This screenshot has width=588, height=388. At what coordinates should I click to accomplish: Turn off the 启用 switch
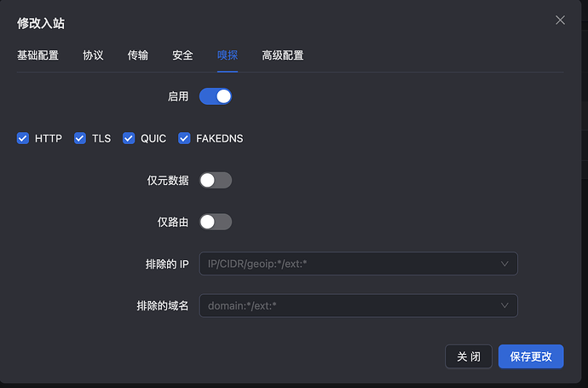[x=216, y=96]
